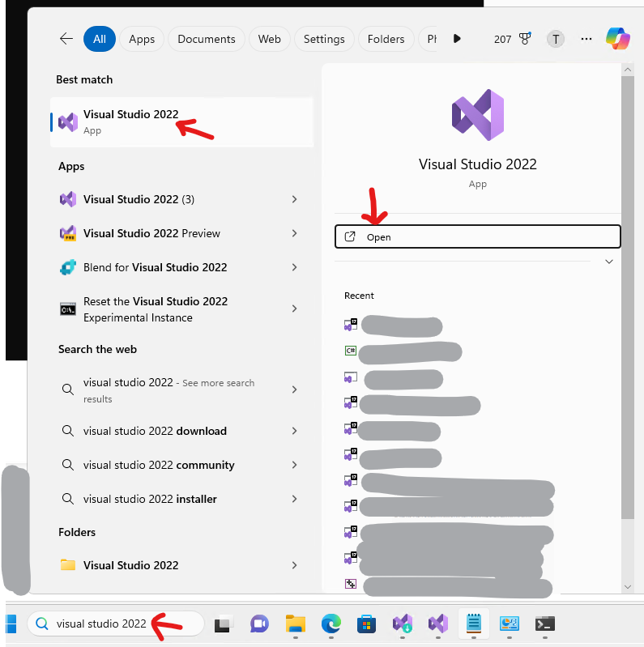Expand the 'visual studio 2022 community' chevron
Image resolution: width=644 pixels, height=647 pixels.
click(294, 465)
